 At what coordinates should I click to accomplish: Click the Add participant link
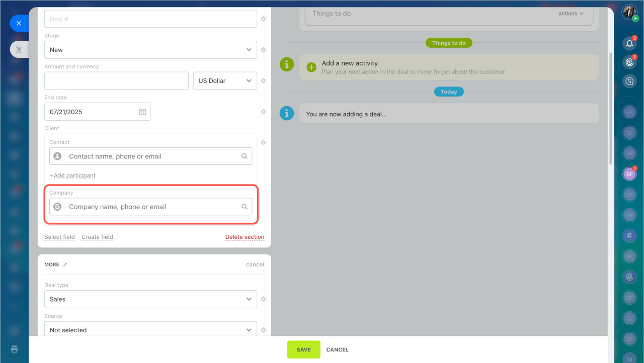tap(72, 175)
